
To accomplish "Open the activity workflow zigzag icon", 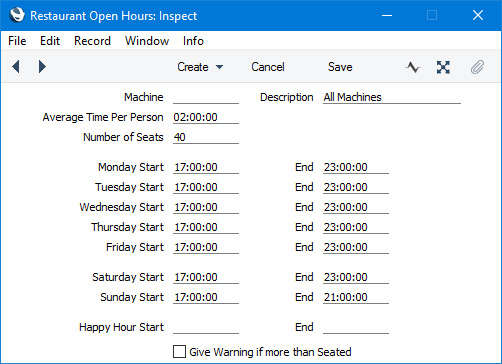I will tap(413, 67).
